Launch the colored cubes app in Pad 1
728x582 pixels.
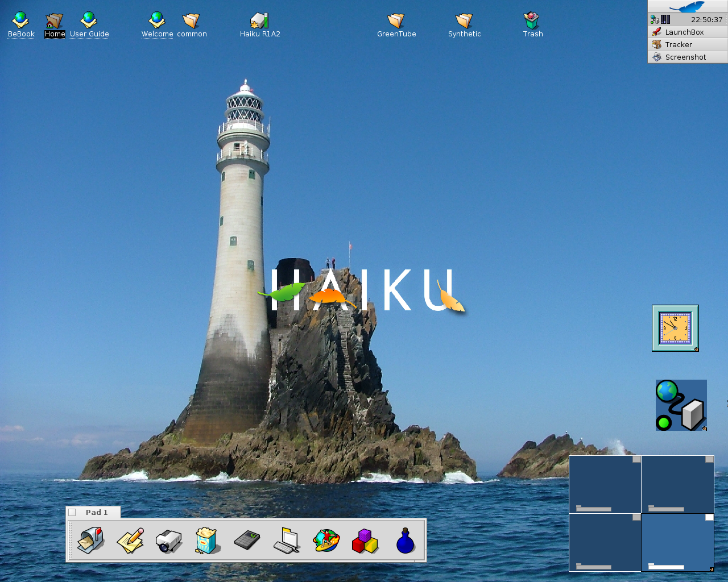[365, 541]
